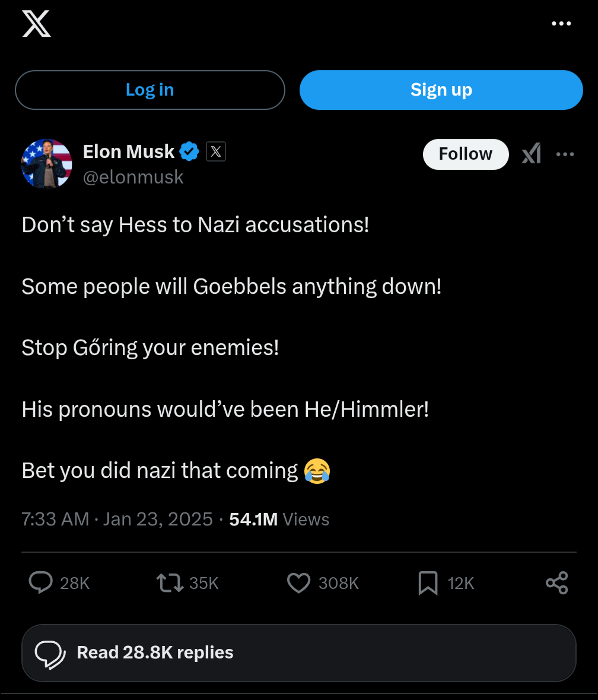Repost using the retweet arrows icon

(x=170, y=583)
